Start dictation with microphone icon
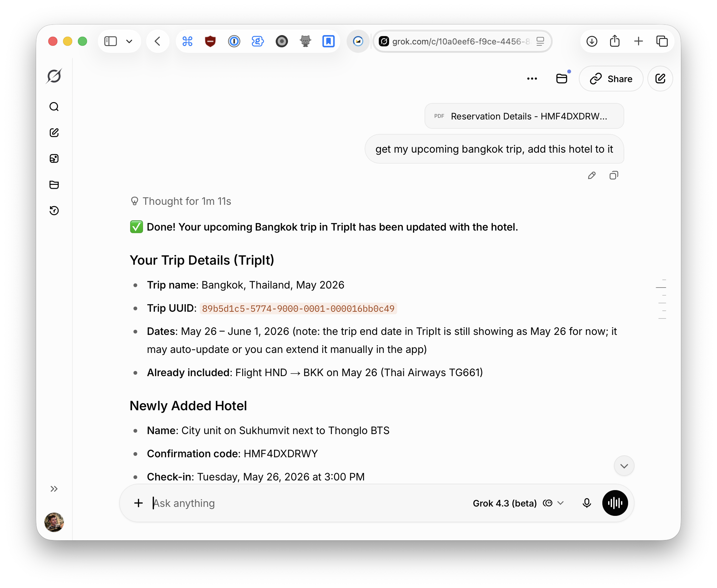The height and width of the screenshot is (588, 717). 587,503
